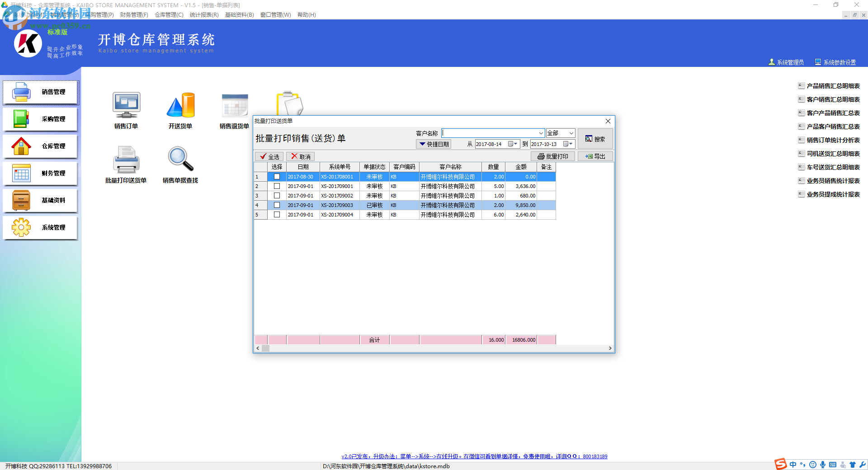Open the 仓库管理(C) menu
This screenshot has height=470, width=868.
(x=169, y=15)
